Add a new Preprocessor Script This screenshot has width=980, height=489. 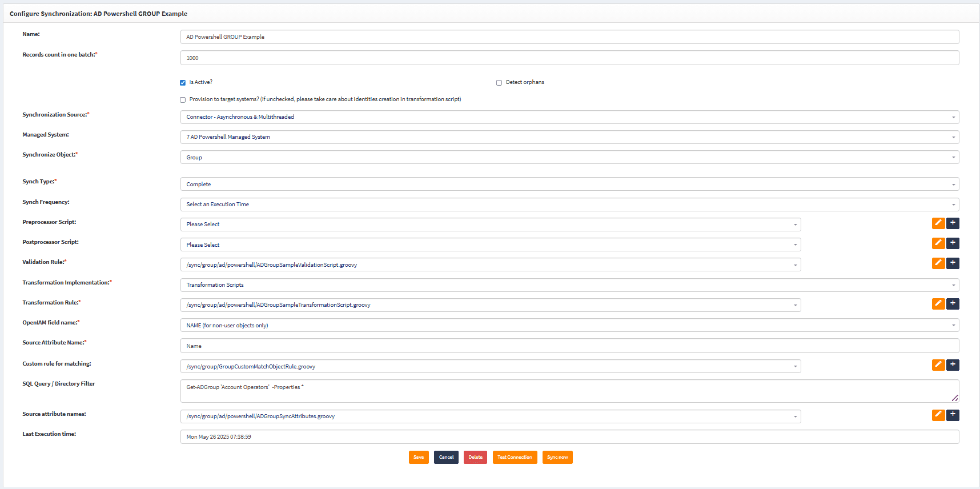[953, 223]
